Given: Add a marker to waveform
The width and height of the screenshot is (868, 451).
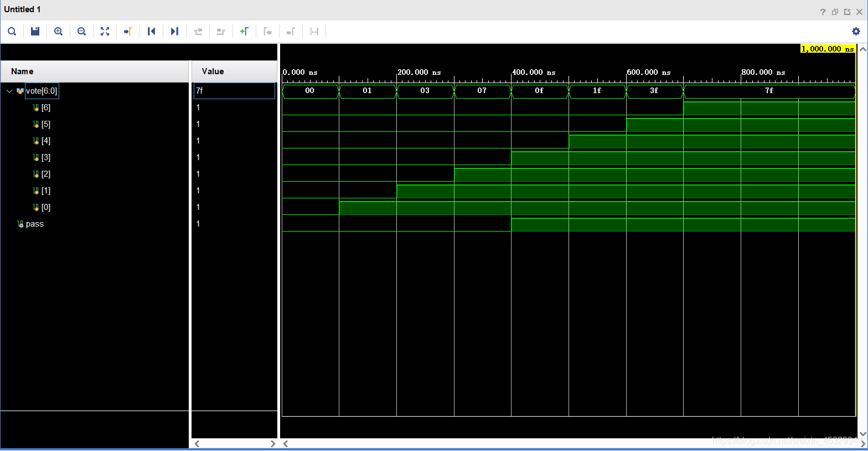Looking at the screenshot, I should coord(244,32).
